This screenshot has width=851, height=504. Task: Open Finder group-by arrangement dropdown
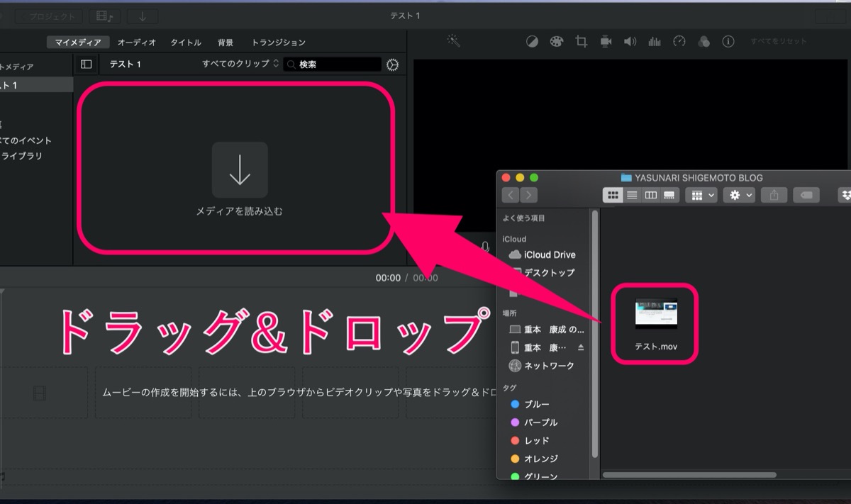702,195
